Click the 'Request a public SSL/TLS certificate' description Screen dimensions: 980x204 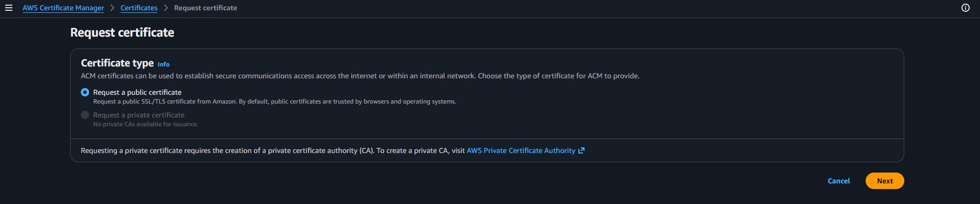click(x=274, y=101)
